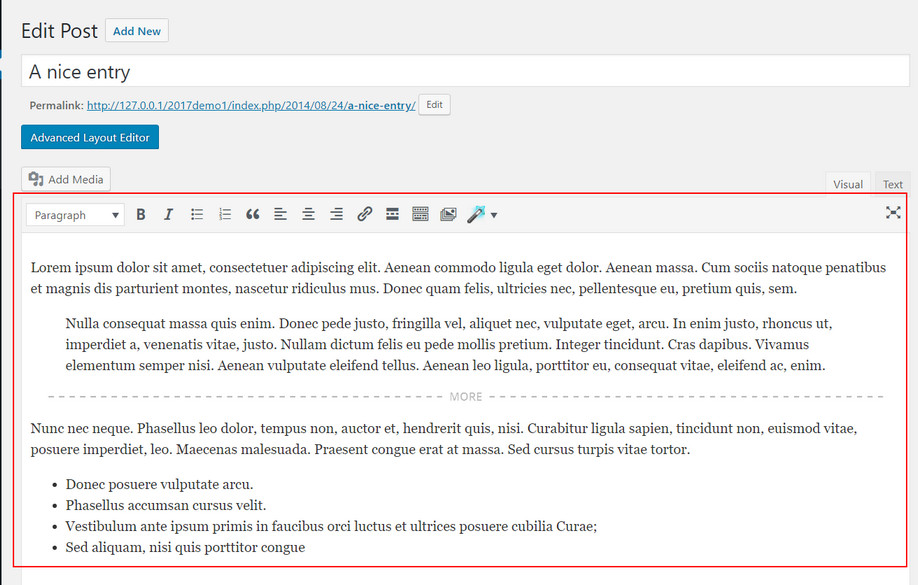918x585 pixels.
Task: Edit the permalink slug
Action: click(x=434, y=105)
